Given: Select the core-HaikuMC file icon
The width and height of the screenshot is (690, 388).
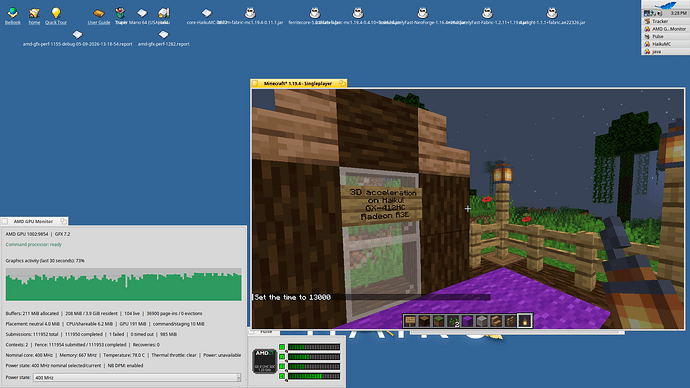Looking at the screenshot, I should point(206,13).
